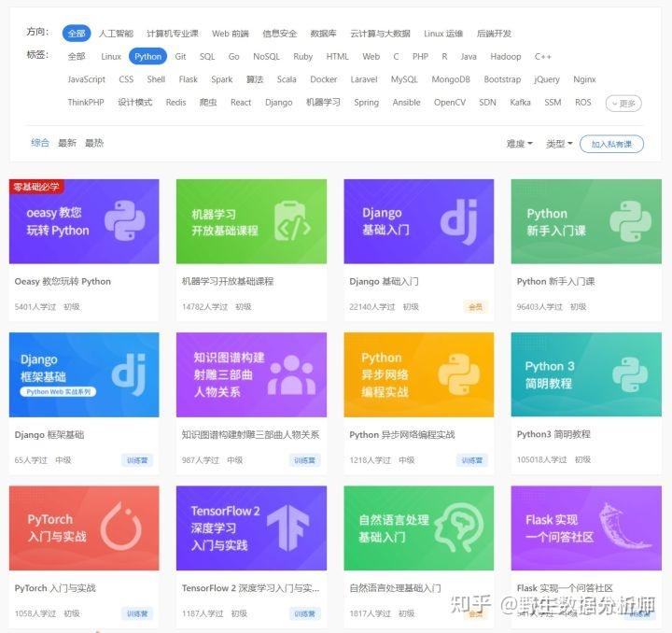Click 训练营 badge on Python 异步网络 card
This screenshot has height=633, width=672.
pyautogui.click(x=472, y=460)
